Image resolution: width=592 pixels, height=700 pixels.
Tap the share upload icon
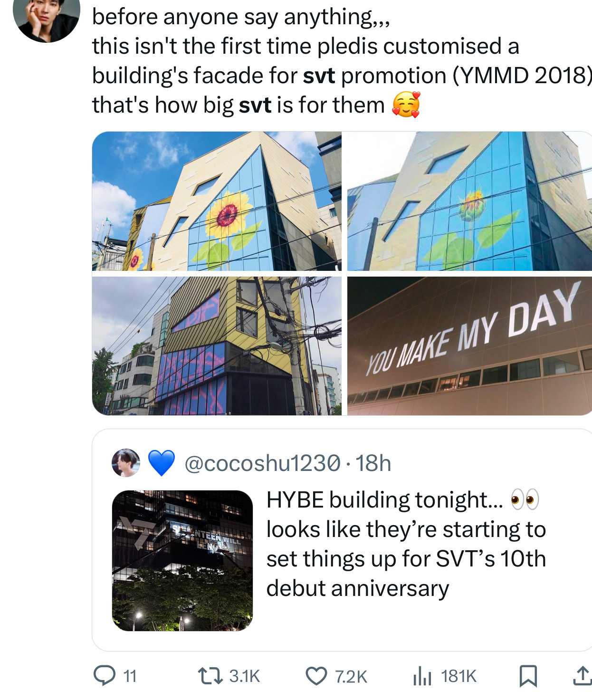point(582,676)
